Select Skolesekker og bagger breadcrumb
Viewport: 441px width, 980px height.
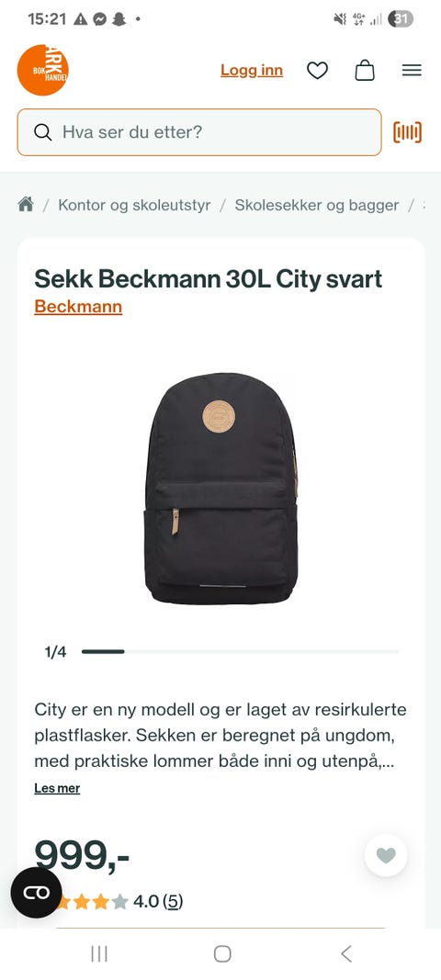(317, 205)
